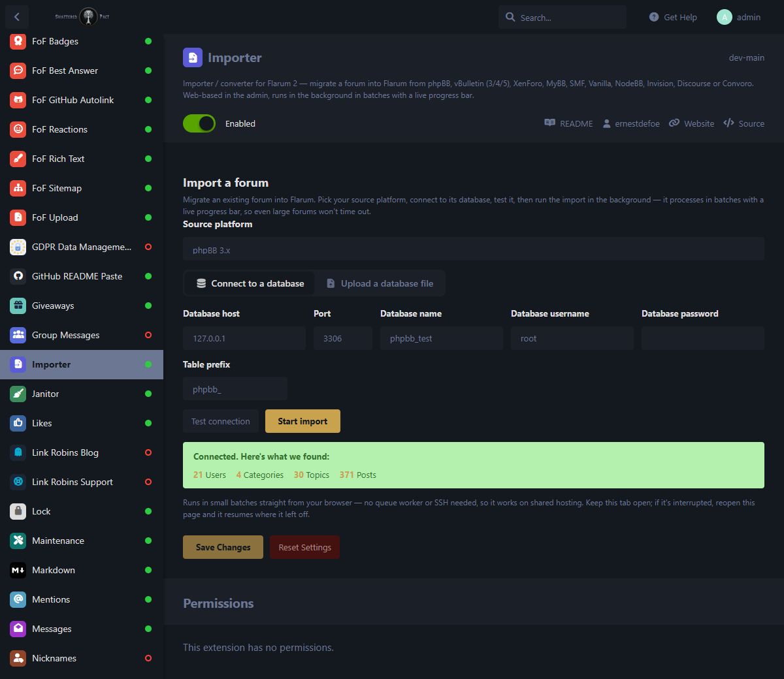Click the Janitor broom icon
Screen dimensions: 784x679
click(18, 394)
